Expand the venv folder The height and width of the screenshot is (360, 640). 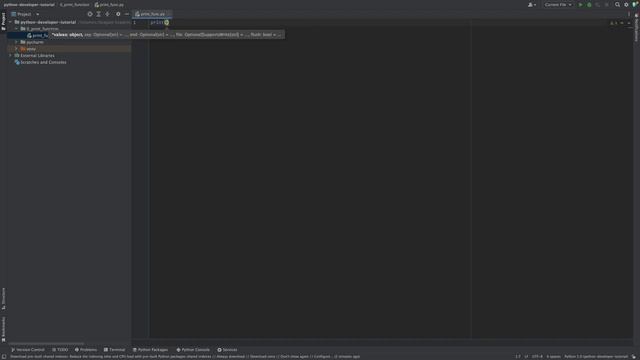(x=17, y=49)
